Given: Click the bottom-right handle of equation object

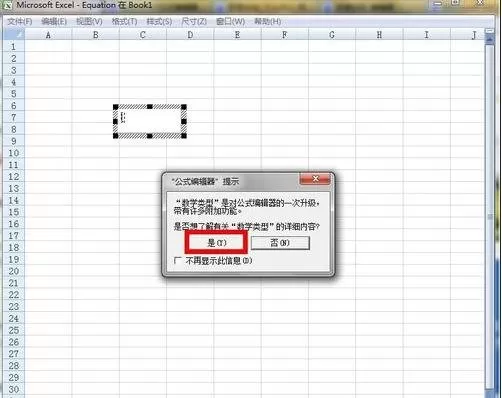Looking at the screenshot, I should tap(184, 135).
